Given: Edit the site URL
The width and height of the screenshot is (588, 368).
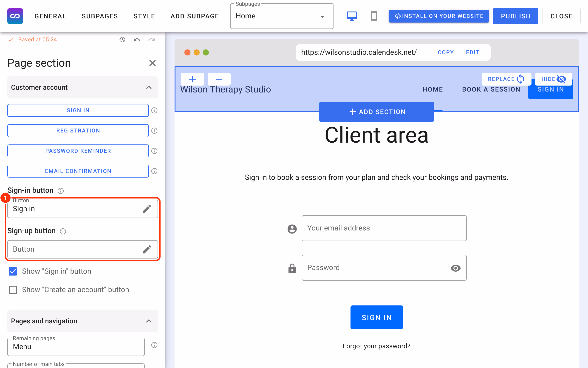Looking at the screenshot, I should point(472,52).
